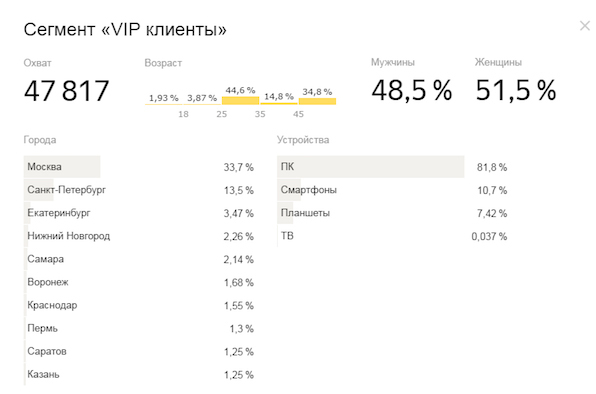The width and height of the screenshot is (596, 394).
Task: Click the Казань city row
Action: pyautogui.click(x=139, y=375)
